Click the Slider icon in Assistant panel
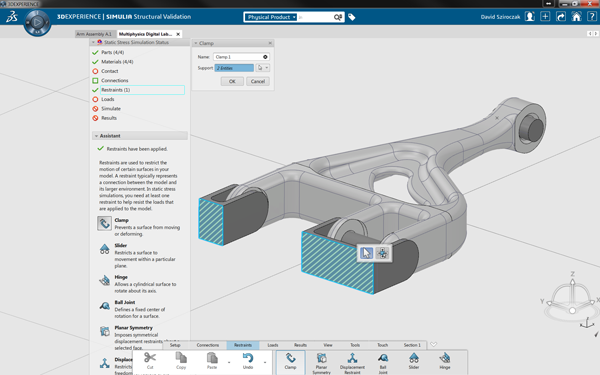Viewport: 600px width, 375px height. click(104, 249)
